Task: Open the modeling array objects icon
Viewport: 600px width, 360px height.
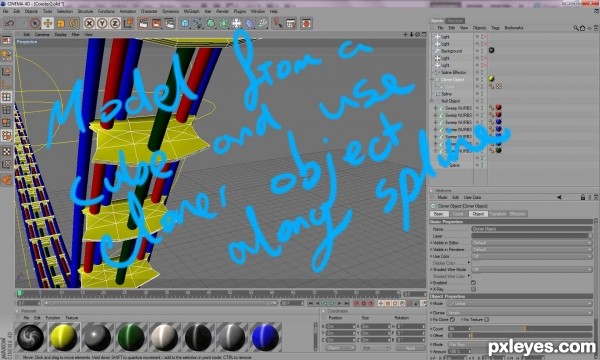Action: pos(223,24)
